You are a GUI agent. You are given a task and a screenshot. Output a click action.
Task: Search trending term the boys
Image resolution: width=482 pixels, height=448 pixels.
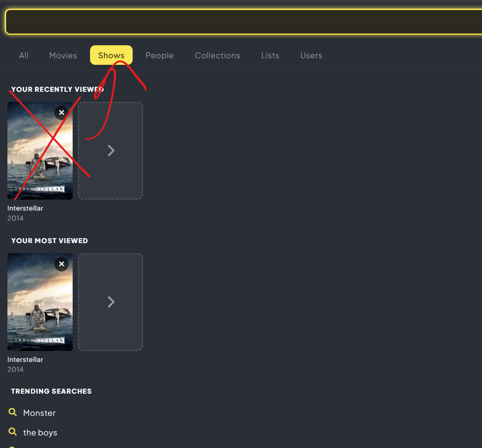tap(40, 433)
